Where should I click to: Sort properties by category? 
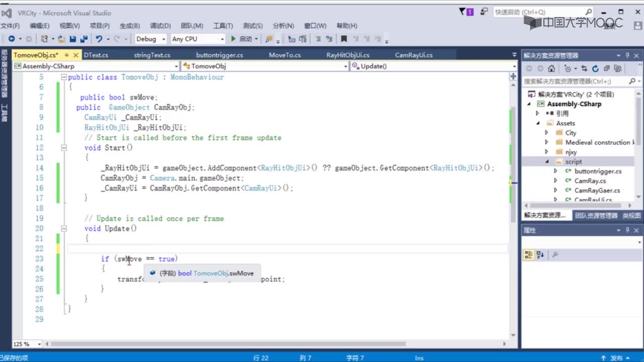(x=528, y=255)
